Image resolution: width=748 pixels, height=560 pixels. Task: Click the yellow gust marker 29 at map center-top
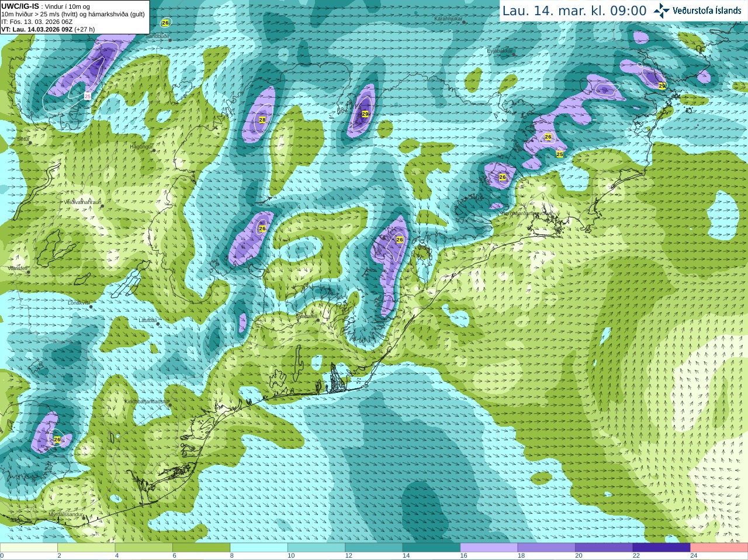[365, 114]
